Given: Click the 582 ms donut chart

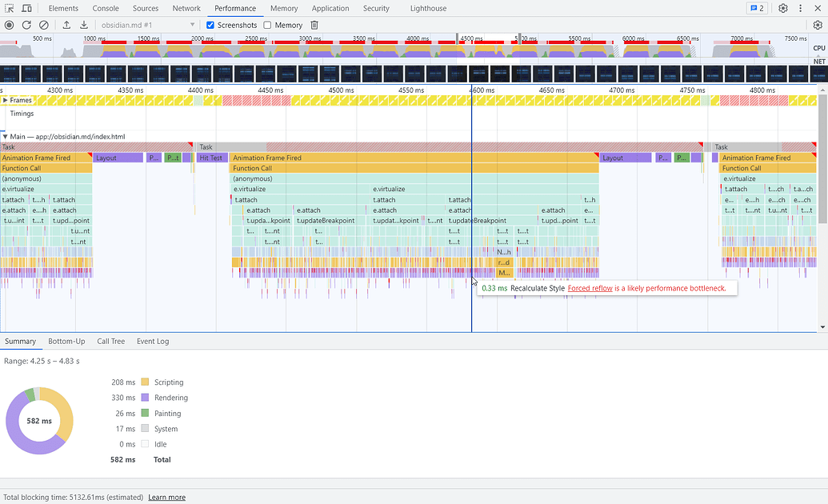Looking at the screenshot, I should tap(40, 421).
